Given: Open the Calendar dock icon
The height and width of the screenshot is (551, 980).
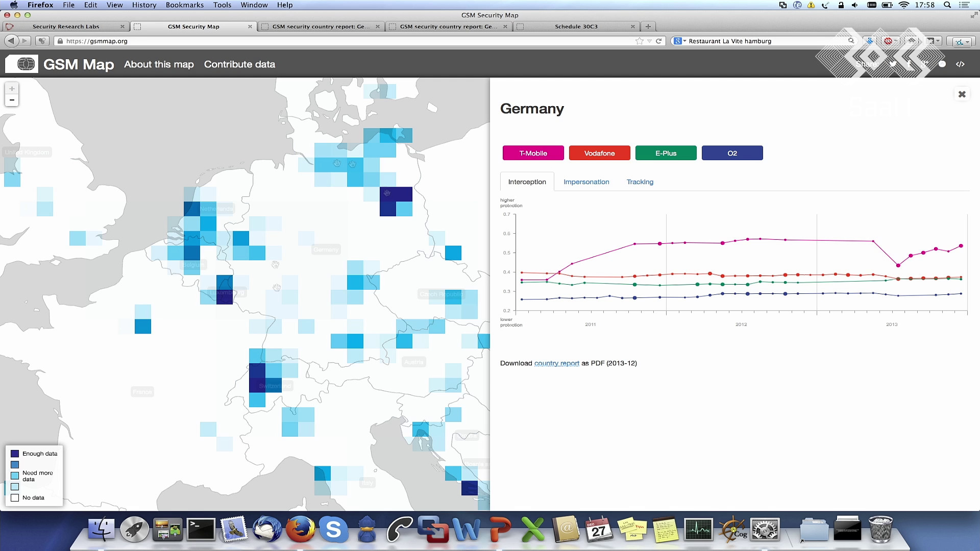Looking at the screenshot, I should [599, 529].
